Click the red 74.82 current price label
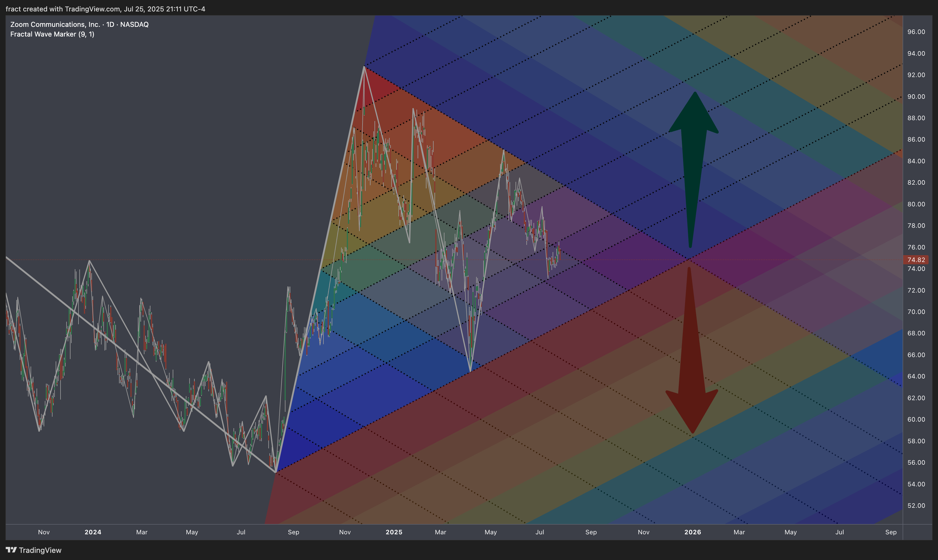Screen dimensions: 938x560 coord(916,260)
